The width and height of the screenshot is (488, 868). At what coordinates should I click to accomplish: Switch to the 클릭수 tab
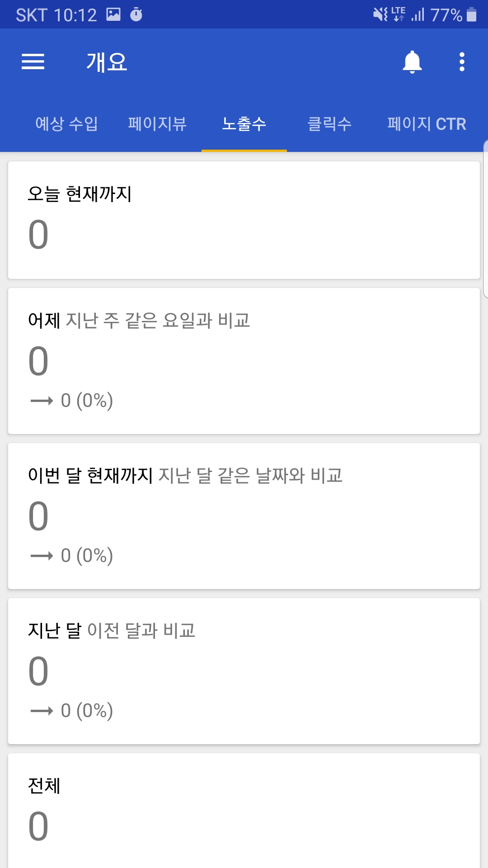329,123
